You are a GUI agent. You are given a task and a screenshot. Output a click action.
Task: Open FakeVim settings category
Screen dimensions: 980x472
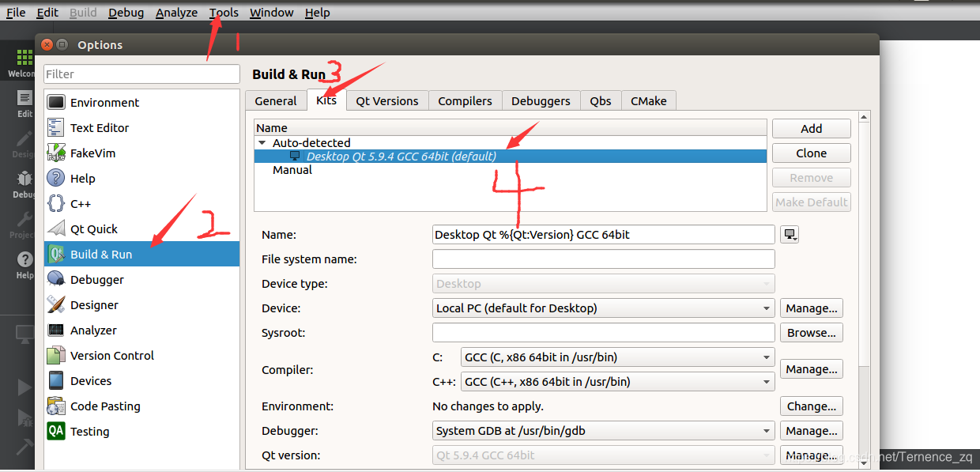(x=142, y=153)
